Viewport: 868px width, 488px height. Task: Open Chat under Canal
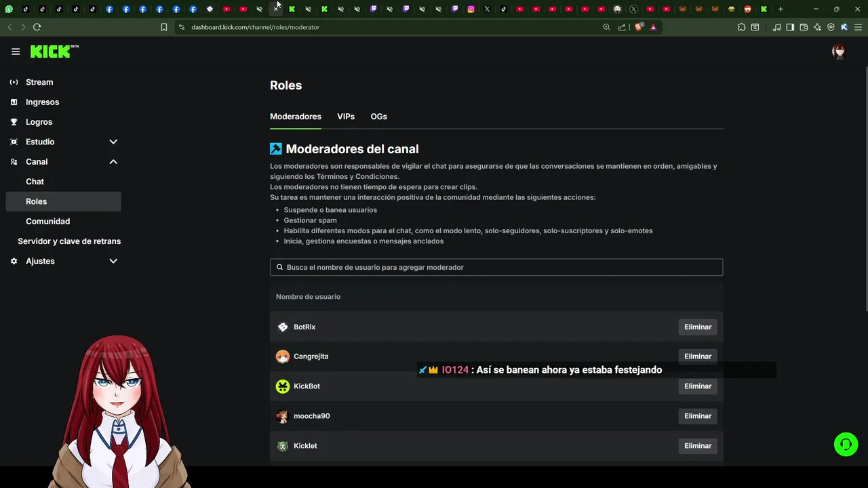35,182
